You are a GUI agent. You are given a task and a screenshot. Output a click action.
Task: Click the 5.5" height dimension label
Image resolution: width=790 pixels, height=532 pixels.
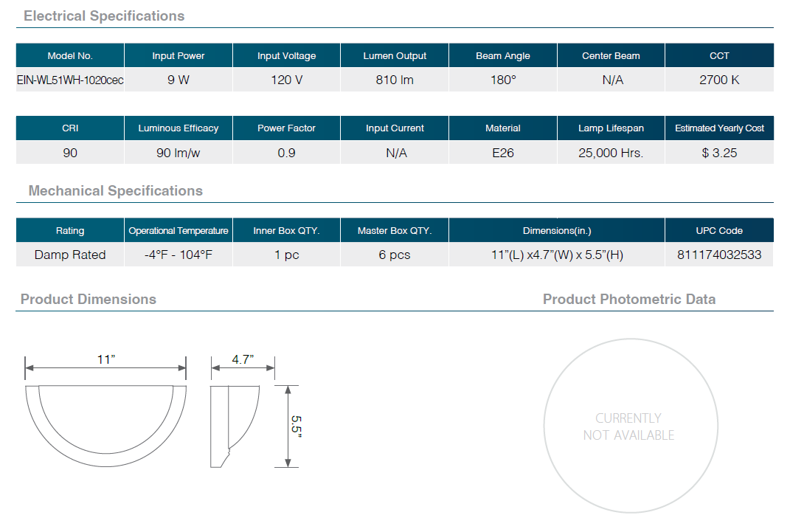point(296,426)
